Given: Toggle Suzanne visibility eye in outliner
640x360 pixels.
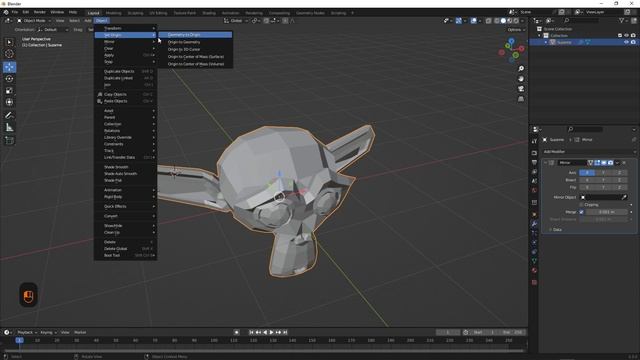Looking at the screenshot, I should click(x=627, y=42).
